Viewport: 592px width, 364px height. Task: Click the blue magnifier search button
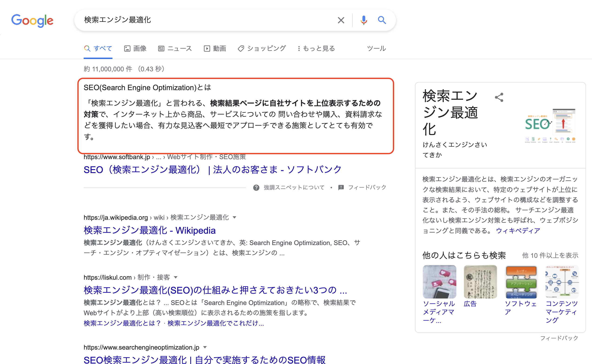[382, 20]
